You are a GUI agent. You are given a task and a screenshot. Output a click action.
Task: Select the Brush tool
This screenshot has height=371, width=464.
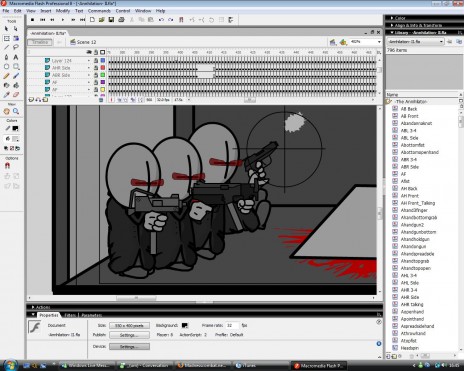16,76
